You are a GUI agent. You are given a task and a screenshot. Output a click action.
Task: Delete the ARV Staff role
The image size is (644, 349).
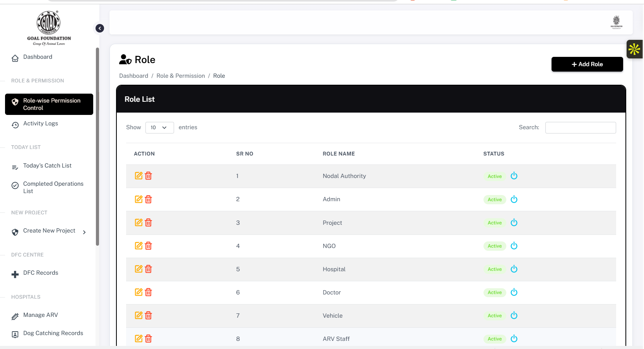149,339
